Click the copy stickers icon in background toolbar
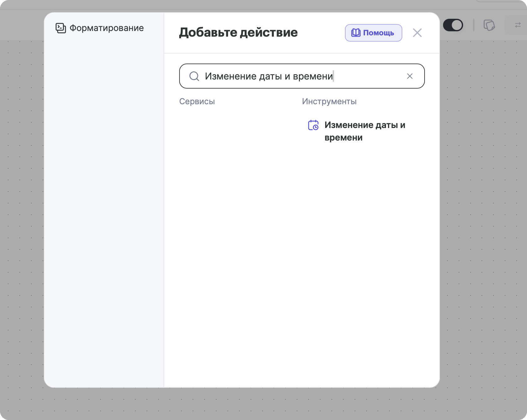The height and width of the screenshot is (420, 527). tap(489, 25)
